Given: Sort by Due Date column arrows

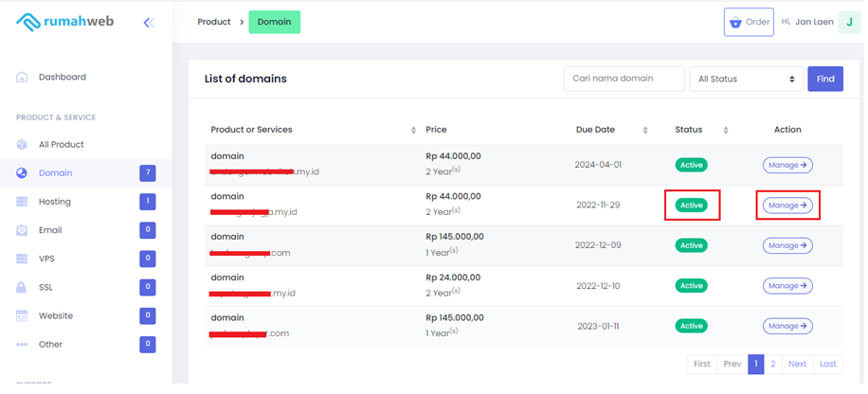Looking at the screenshot, I should coord(645,130).
